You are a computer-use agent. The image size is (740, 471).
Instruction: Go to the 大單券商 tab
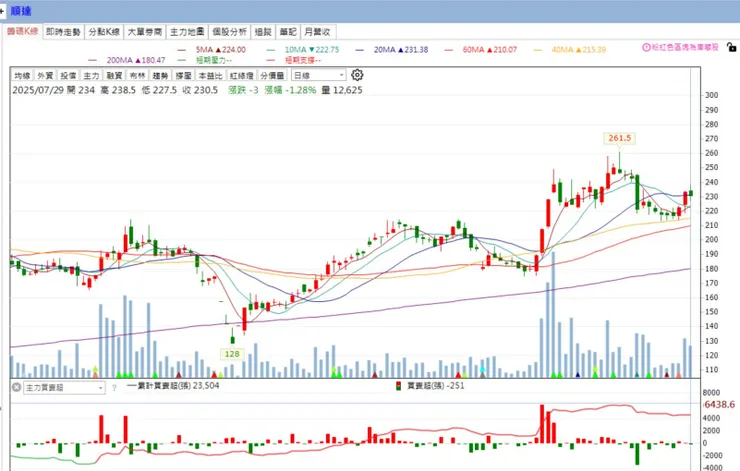(x=145, y=32)
